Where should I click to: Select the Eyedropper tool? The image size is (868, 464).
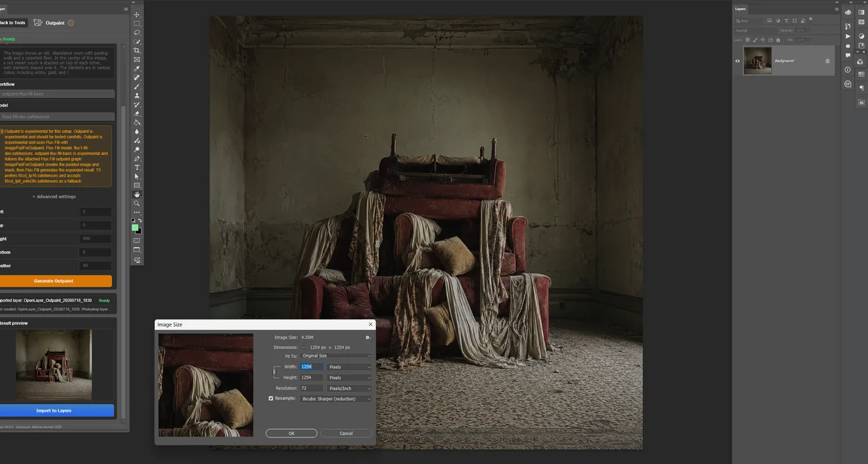(137, 68)
